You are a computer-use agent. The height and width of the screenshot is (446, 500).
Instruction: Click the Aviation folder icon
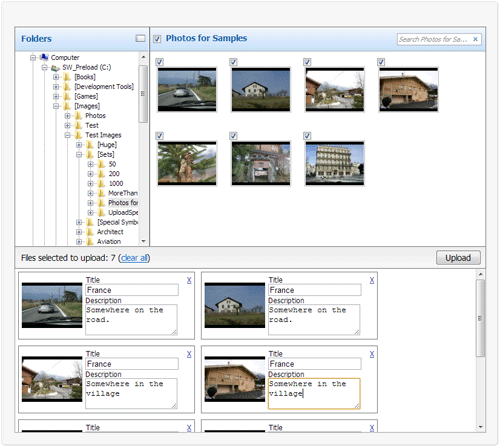pos(90,241)
